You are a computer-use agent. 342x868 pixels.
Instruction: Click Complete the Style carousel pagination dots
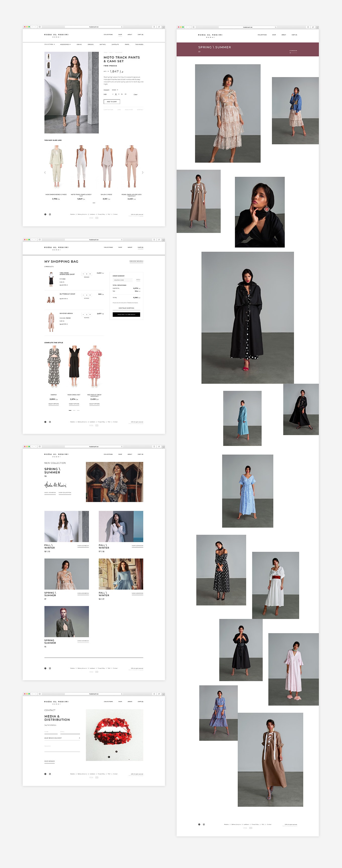coord(74,410)
